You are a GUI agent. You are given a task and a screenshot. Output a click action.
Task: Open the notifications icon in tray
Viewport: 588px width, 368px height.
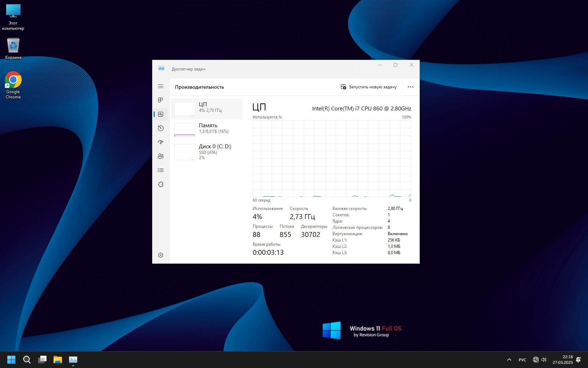(x=579, y=360)
